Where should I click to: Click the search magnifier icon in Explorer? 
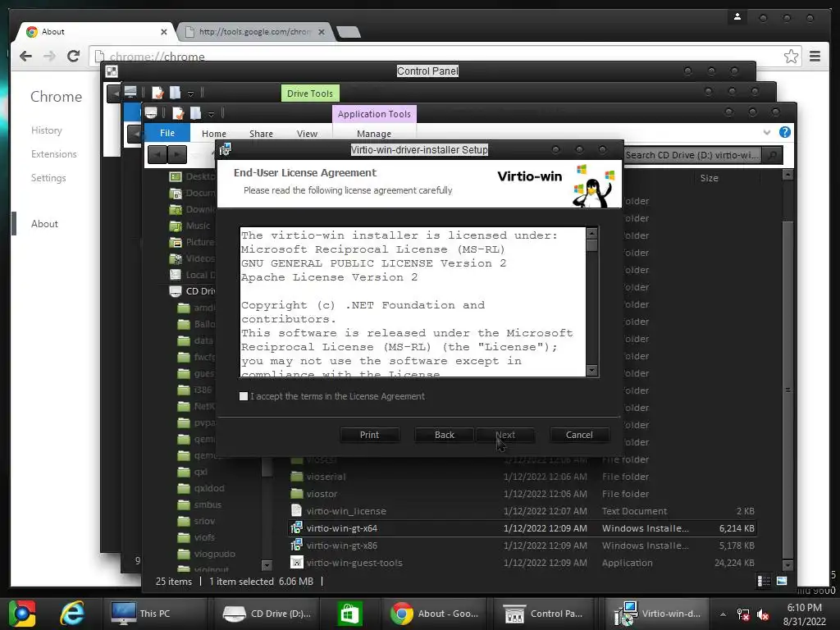772,155
